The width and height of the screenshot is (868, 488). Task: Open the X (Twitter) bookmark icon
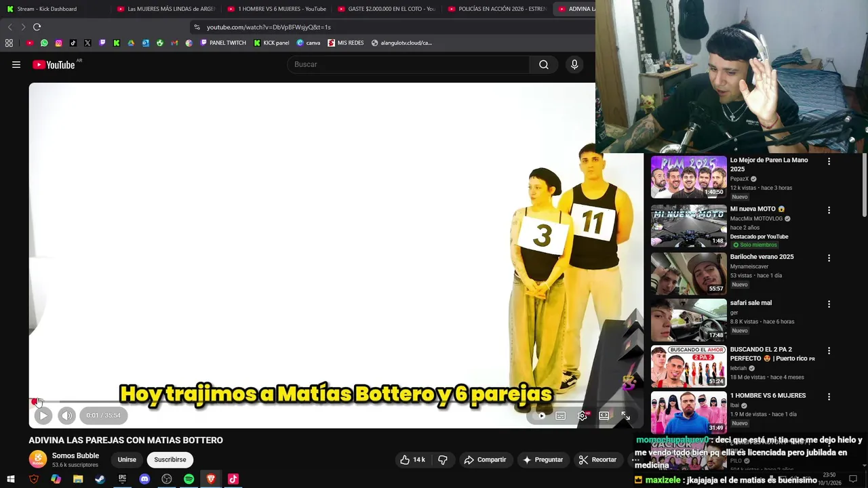click(87, 43)
